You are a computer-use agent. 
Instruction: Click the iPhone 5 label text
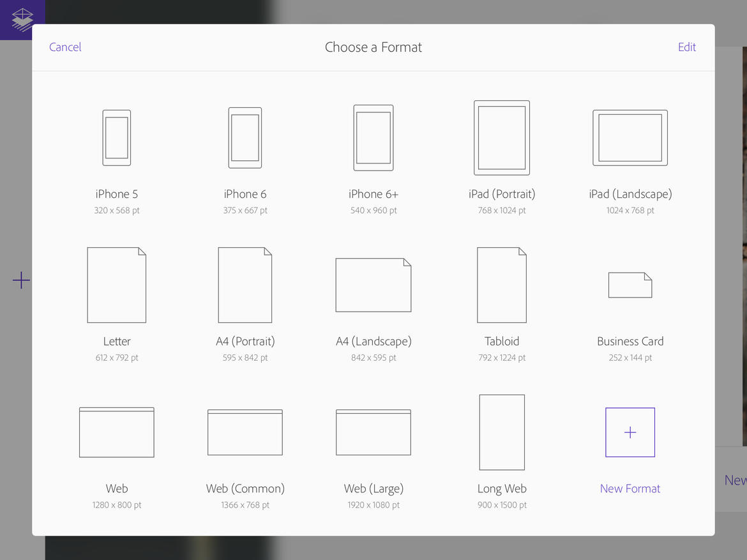117,194
